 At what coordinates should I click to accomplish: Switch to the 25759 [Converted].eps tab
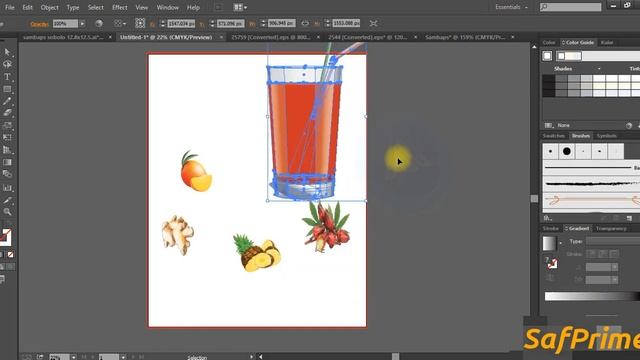point(270,37)
